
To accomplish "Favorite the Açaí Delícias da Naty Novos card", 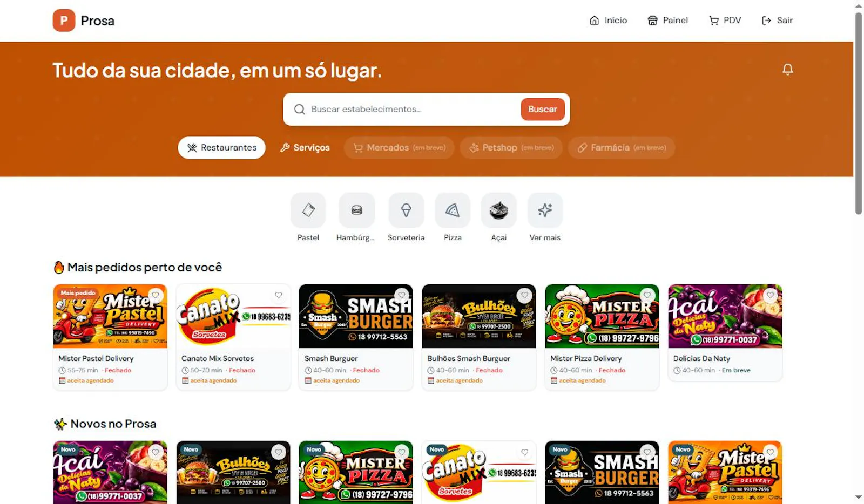I will coord(156,452).
